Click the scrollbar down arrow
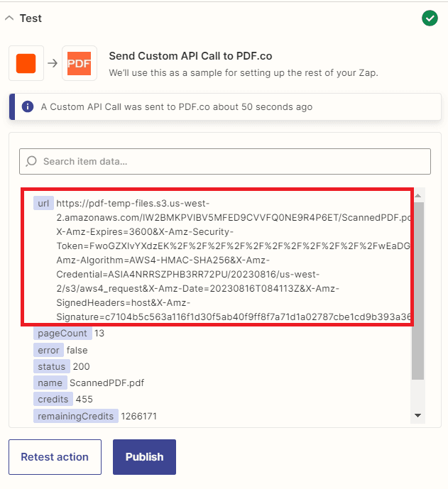Image resolution: width=448 pixels, height=489 pixels. tap(418, 415)
